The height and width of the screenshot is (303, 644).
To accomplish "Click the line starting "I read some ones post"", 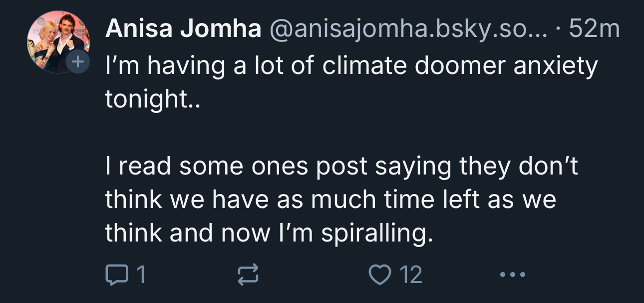I will pyautogui.click(x=341, y=165).
